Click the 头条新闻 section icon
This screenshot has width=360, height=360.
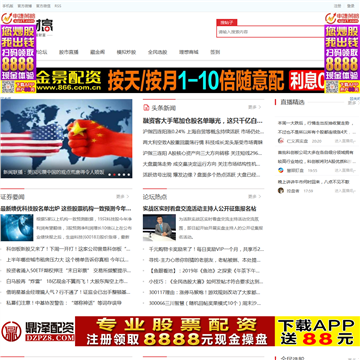(146, 108)
